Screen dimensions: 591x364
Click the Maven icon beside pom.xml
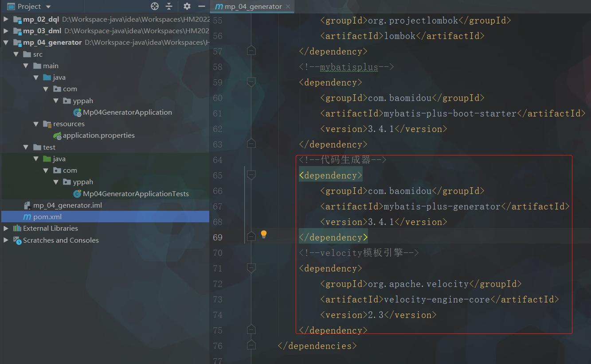27,217
